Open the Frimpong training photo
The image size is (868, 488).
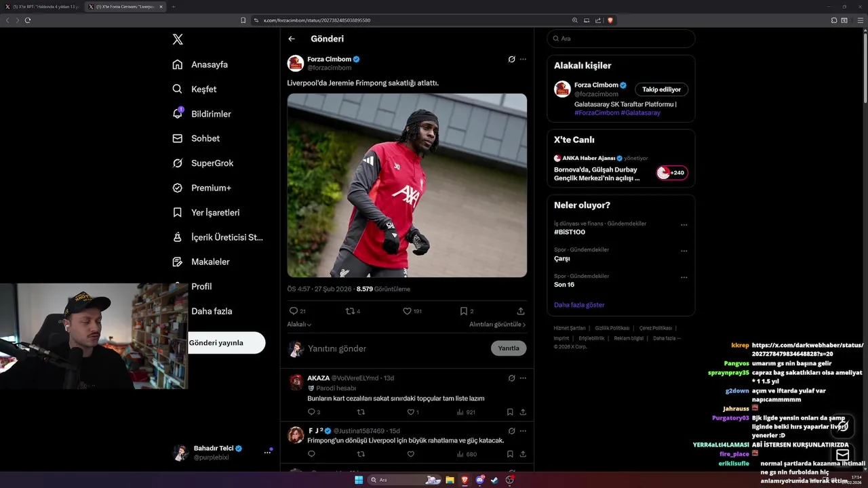(407, 185)
